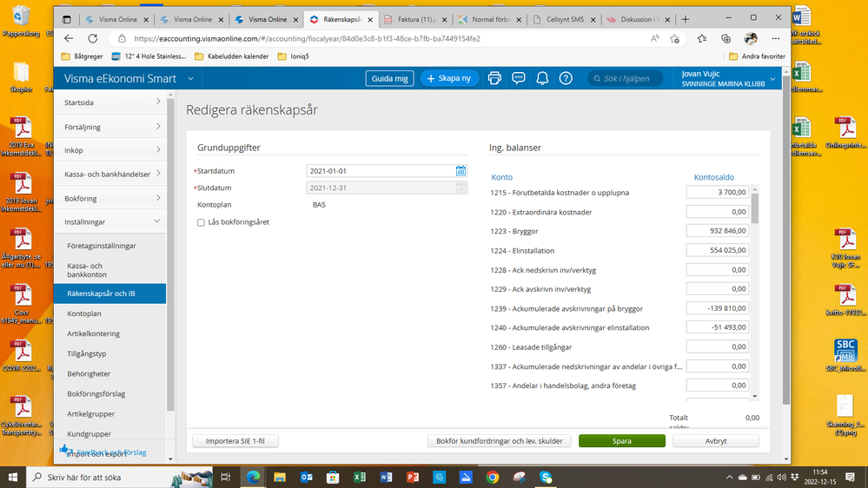Click Startdatum date input field

click(381, 171)
